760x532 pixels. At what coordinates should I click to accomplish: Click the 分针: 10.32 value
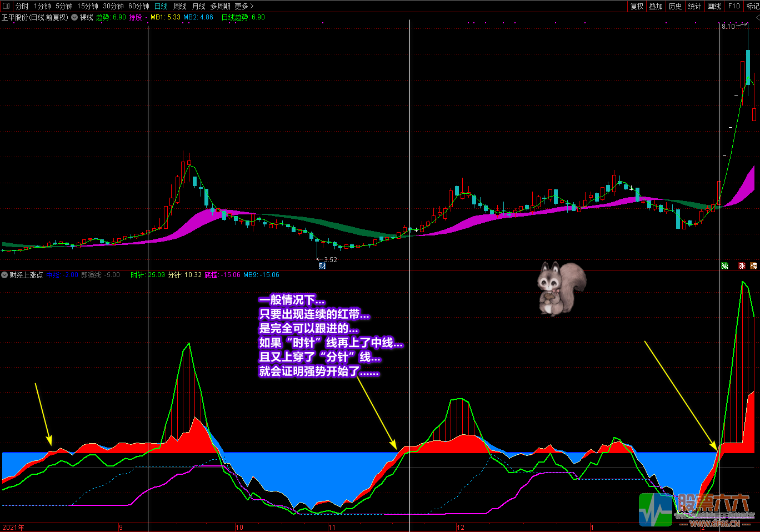click(184, 275)
